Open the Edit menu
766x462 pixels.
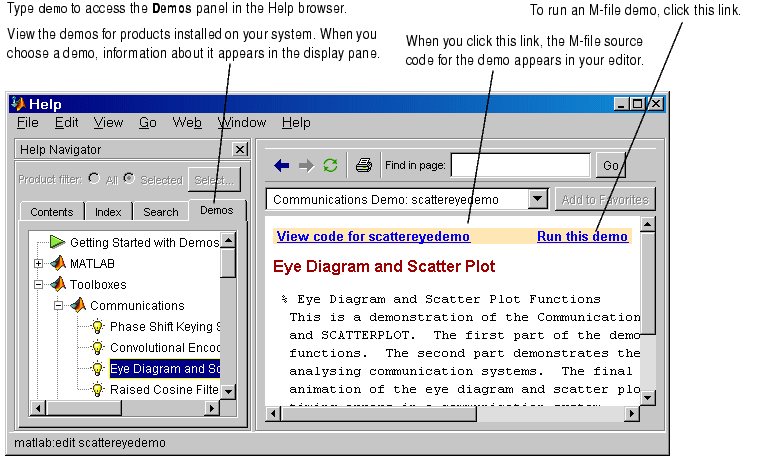click(x=66, y=123)
